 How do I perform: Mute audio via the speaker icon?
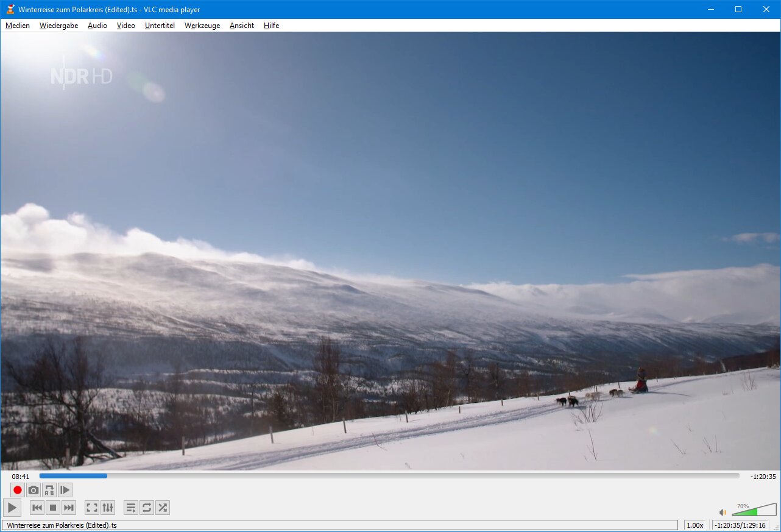click(723, 512)
